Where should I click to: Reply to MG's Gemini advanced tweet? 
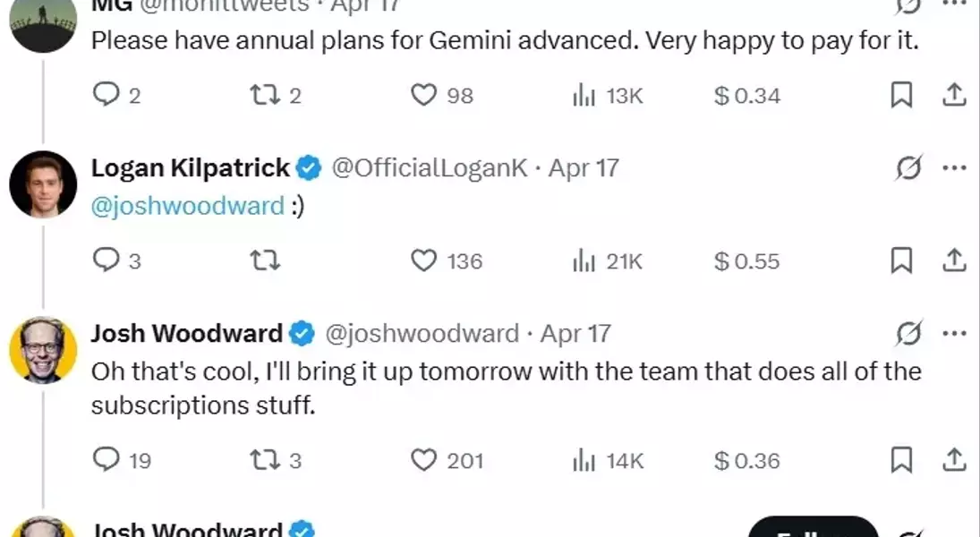click(107, 95)
